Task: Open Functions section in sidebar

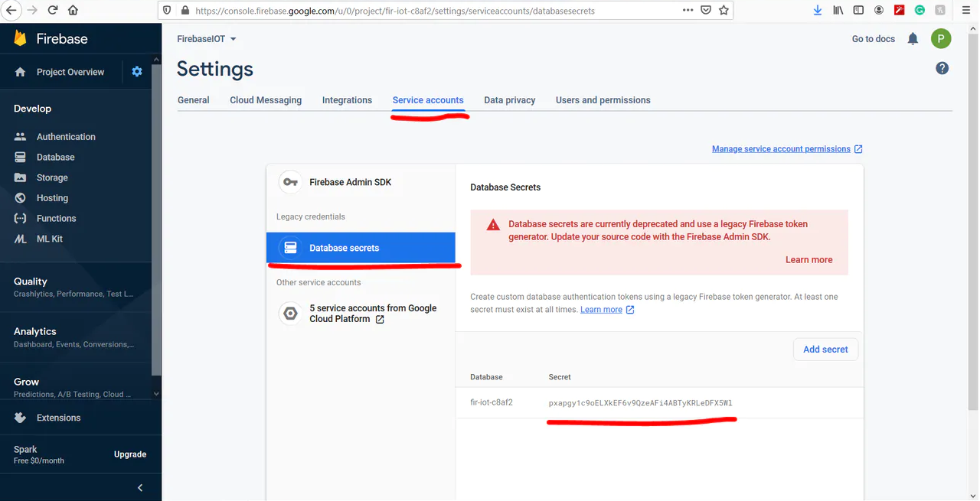Action: [56, 218]
